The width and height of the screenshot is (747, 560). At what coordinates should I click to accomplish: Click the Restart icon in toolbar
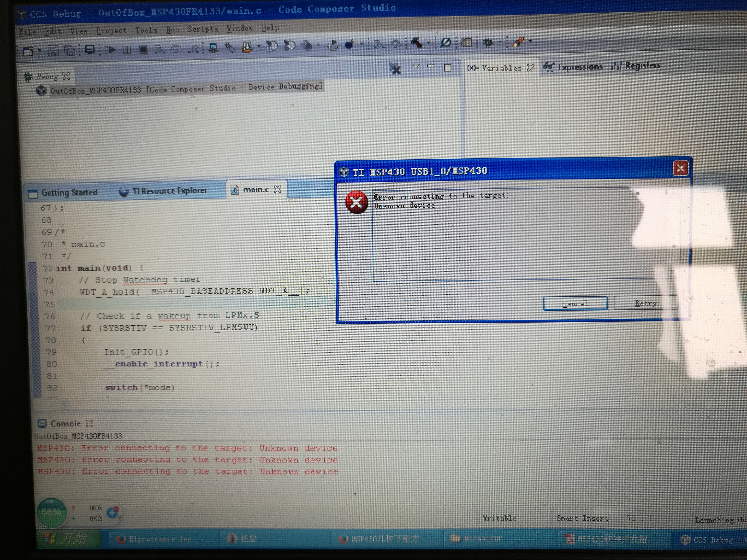(332, 45)
